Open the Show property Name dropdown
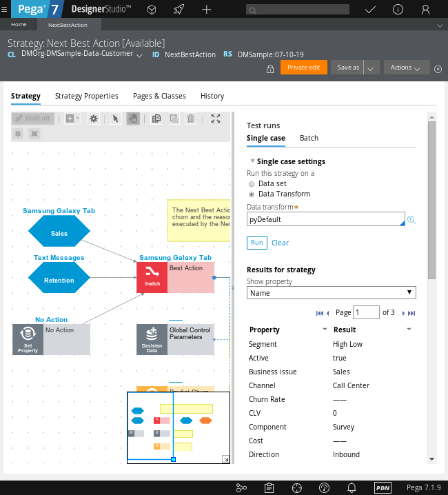The height and width of the screenshot is (495, 448). coord(332,292)
